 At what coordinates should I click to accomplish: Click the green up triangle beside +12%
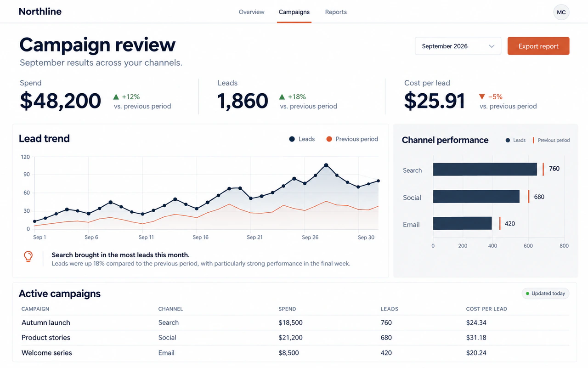click(x=116, y=97)
